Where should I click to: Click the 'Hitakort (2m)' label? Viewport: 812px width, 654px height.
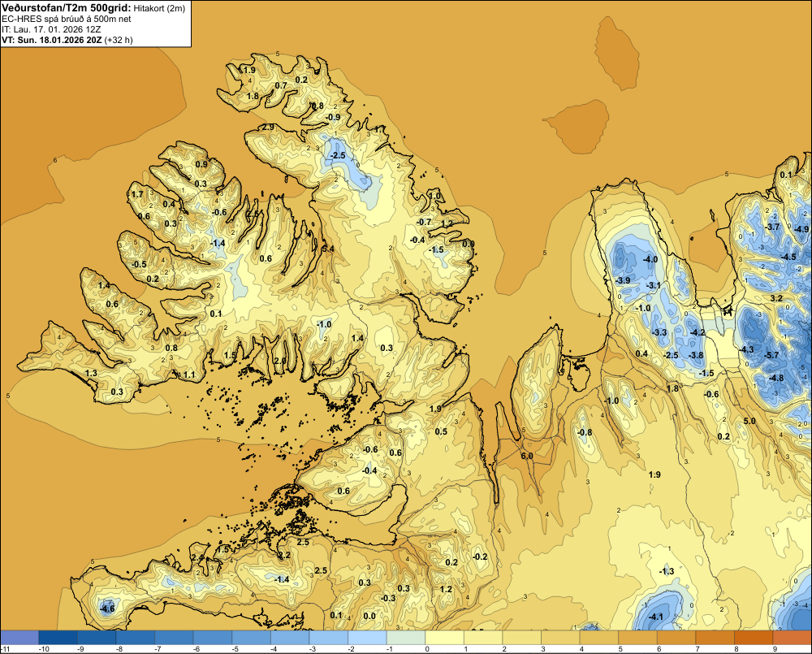(x=159, y=8)
